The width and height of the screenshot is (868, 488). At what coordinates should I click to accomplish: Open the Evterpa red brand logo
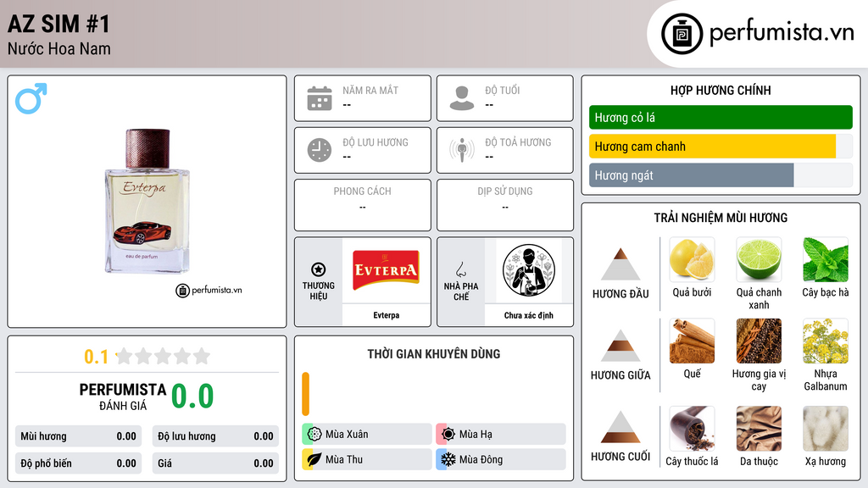pyautogui.click(x=387, y=270)
